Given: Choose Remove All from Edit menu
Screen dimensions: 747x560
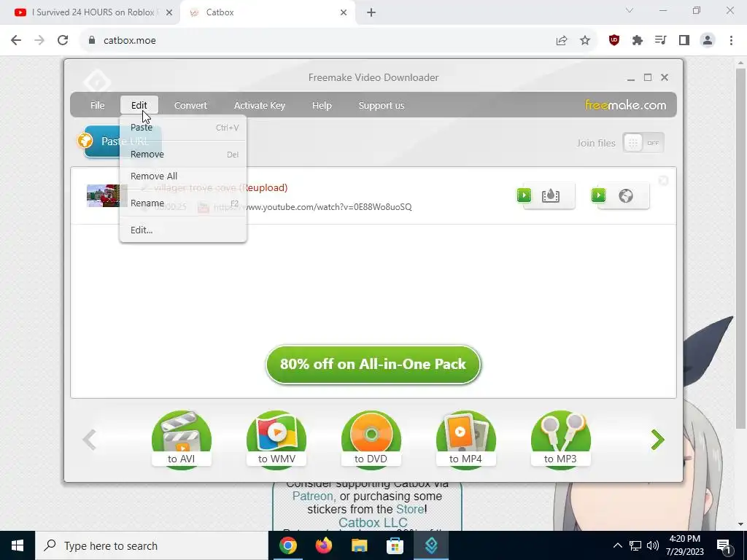Looking at the screenshot, I should coord(183,176).
